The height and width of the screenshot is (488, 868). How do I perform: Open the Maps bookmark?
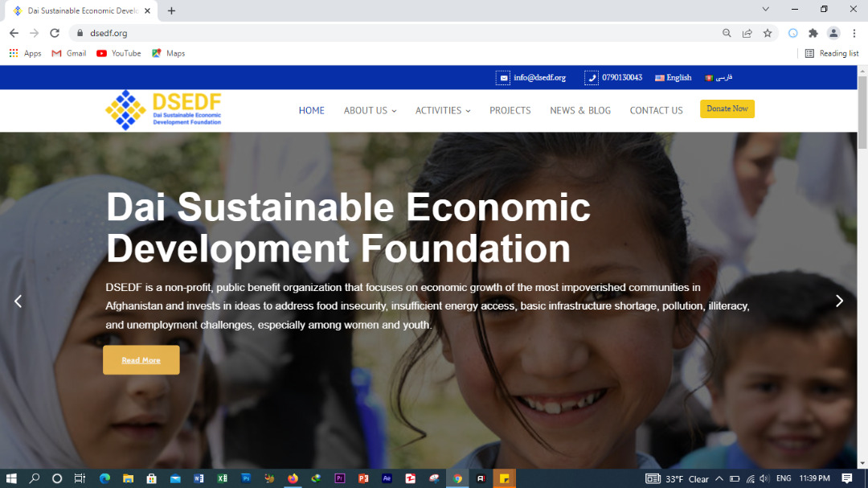pyautogui.click(x=168, y=53)
